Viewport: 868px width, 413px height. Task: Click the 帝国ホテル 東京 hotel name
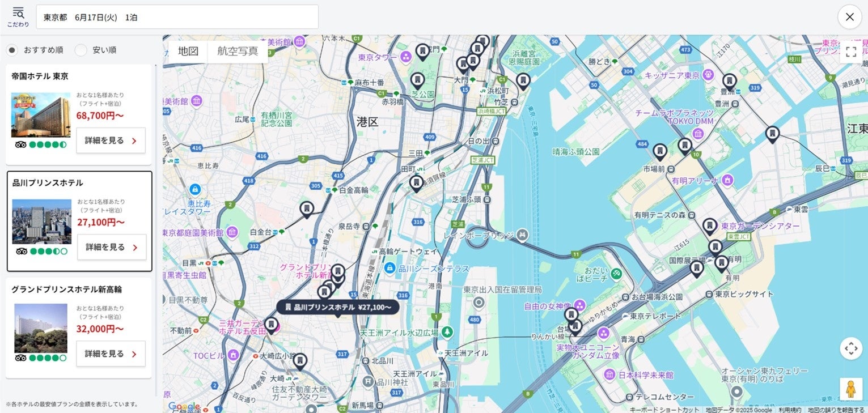point(40,76)
